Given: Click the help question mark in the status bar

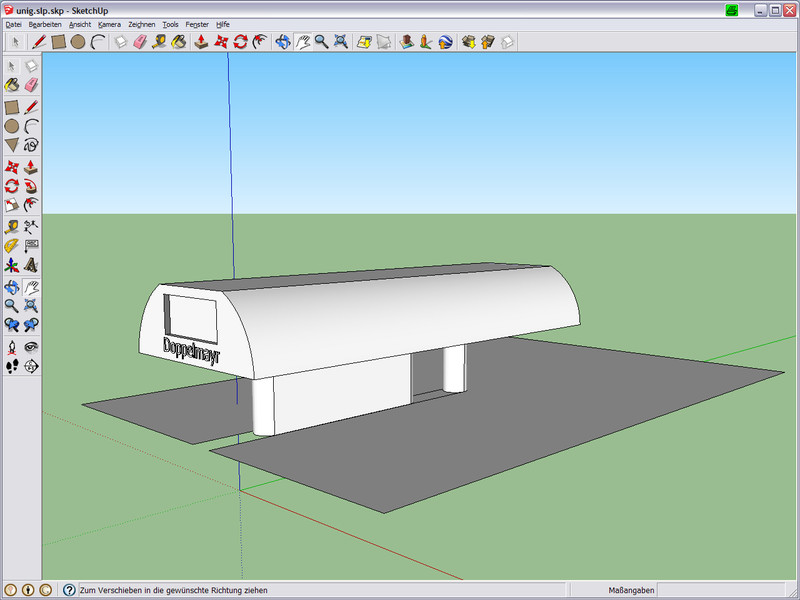Looking at the screenshot, I should click(x=69, y=590).
